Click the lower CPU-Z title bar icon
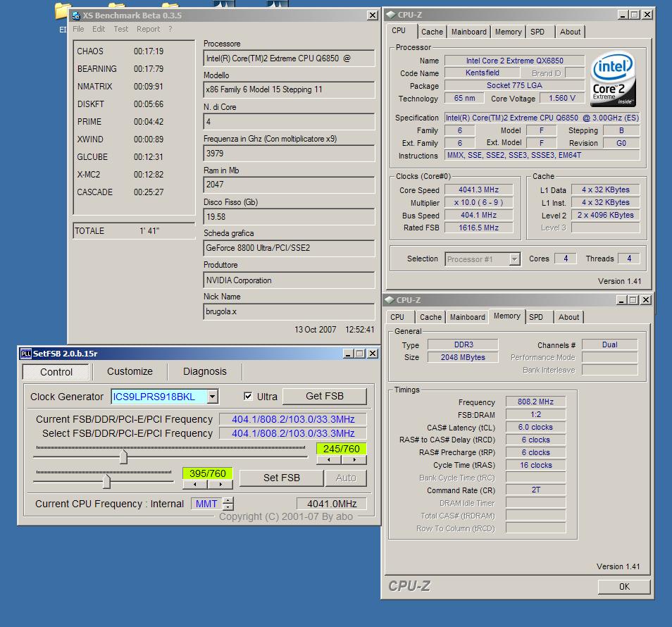This screenshot has width=672, height=627. (390, 300)
